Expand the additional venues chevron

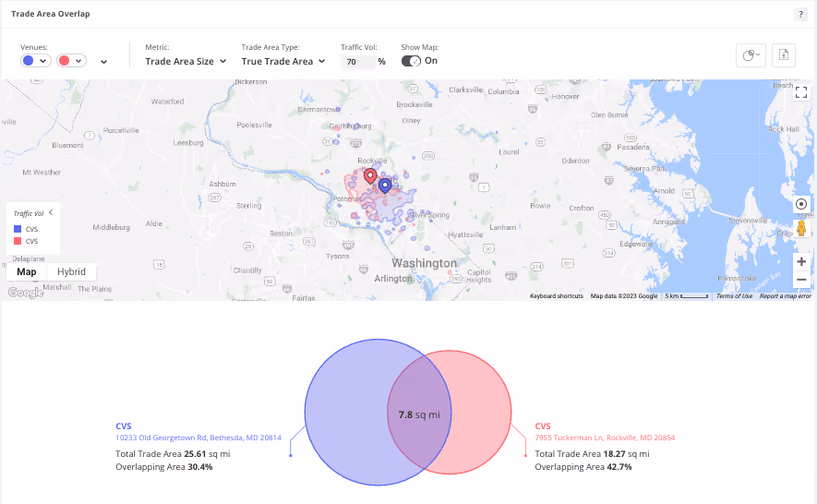coord(103,62)
